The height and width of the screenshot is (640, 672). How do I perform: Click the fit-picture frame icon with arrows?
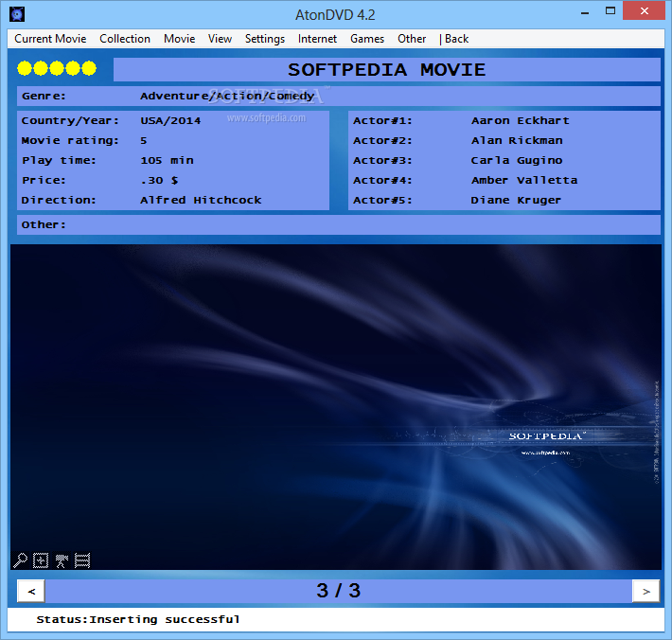pos(41,560)
